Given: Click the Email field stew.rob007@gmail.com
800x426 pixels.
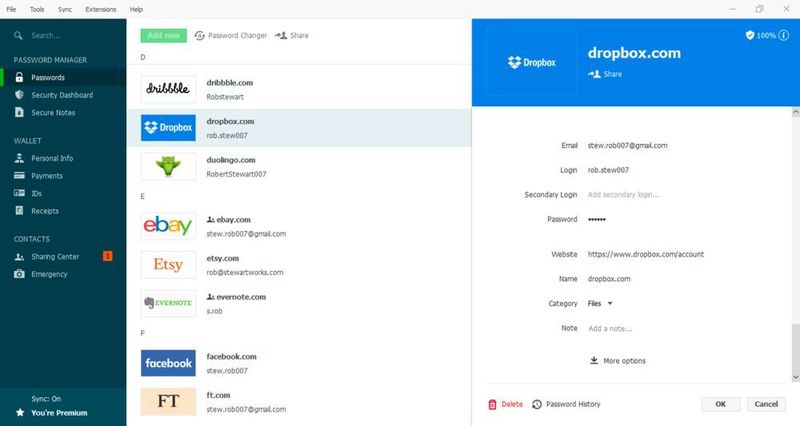Looking at the screenshot, I should 628,145.
